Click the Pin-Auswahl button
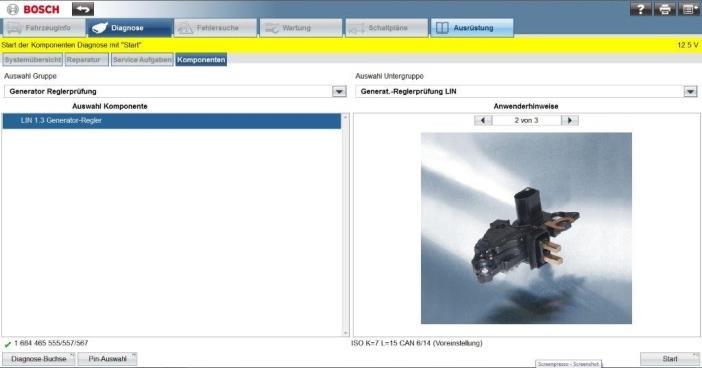The height and width of the screenshot is (368, 702). [x=107, y=359]
